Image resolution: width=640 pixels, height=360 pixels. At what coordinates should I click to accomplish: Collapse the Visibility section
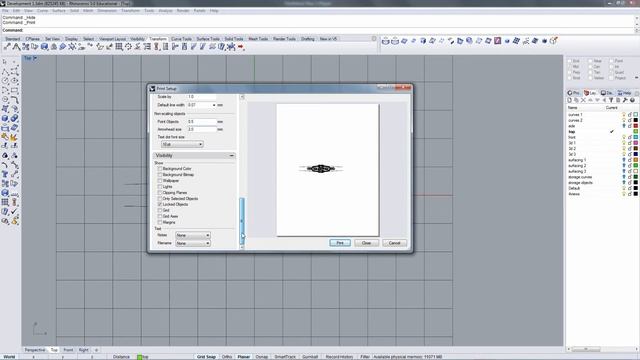(231, 156)
